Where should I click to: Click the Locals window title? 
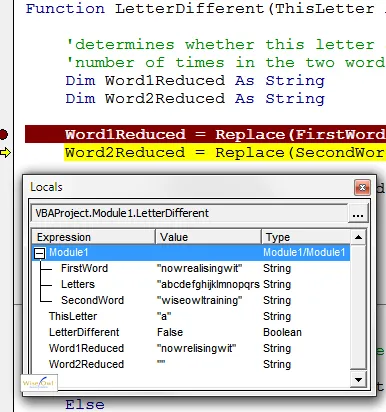coord(46,187)
